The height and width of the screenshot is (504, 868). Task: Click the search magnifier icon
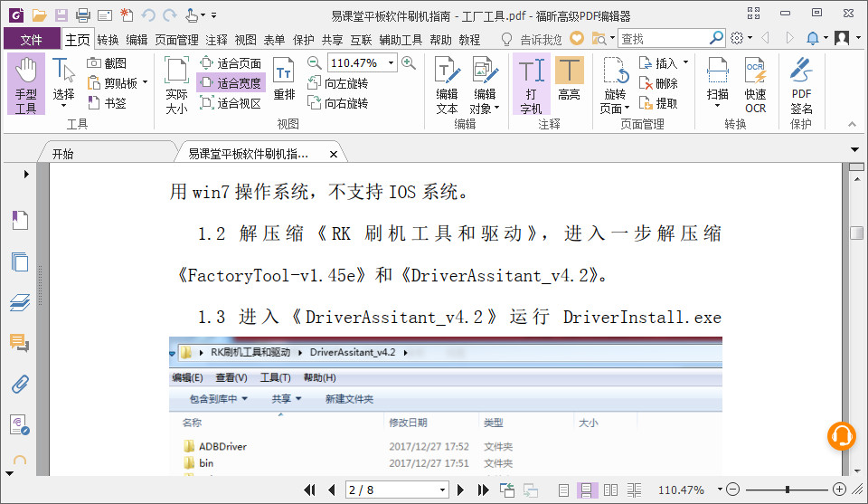pyautogui.click(x=717, y=38)
